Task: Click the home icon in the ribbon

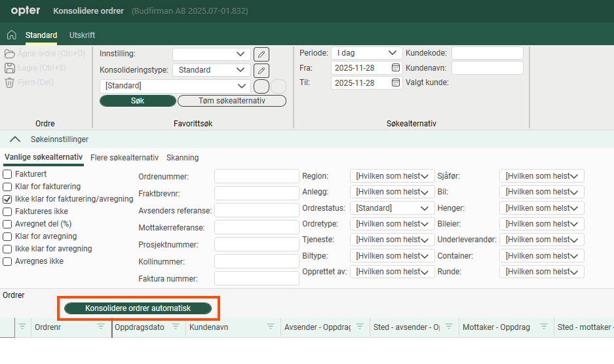Action: tap(11, 35)
